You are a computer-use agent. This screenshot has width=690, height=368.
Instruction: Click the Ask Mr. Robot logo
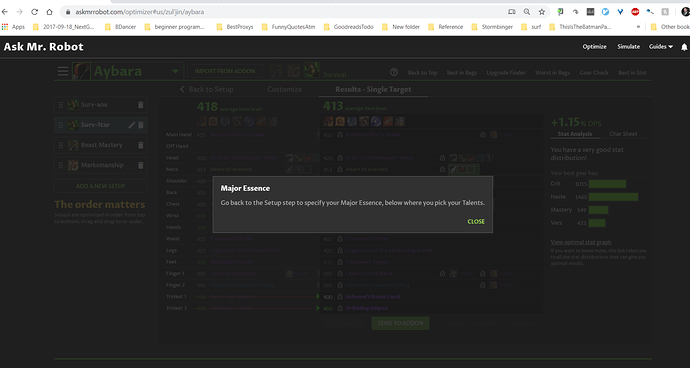coord(44,47)
